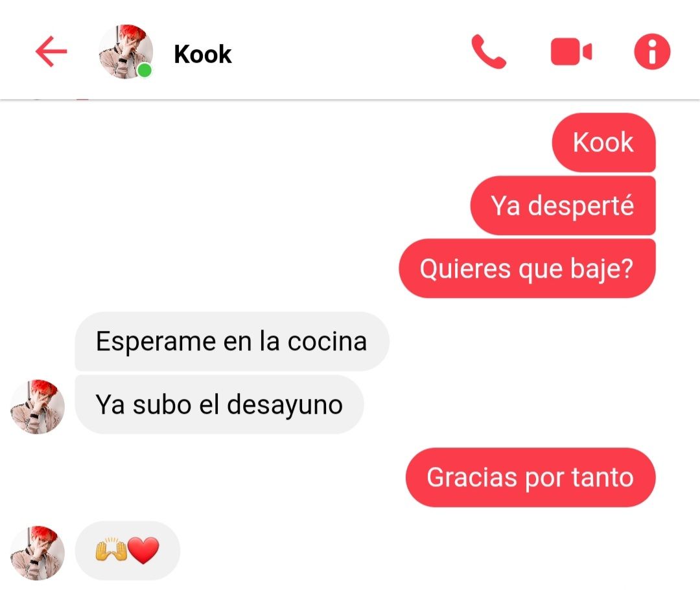Tap avatar beside 'Ya subo el desayuno'

[x=38, y=407]
